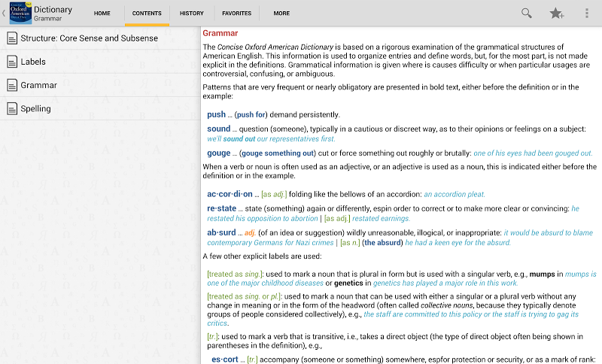Screen dimensions: 602x364
Task: Click 'Grammar' subtitle under Dictionary title
Action: pos(47,18)
